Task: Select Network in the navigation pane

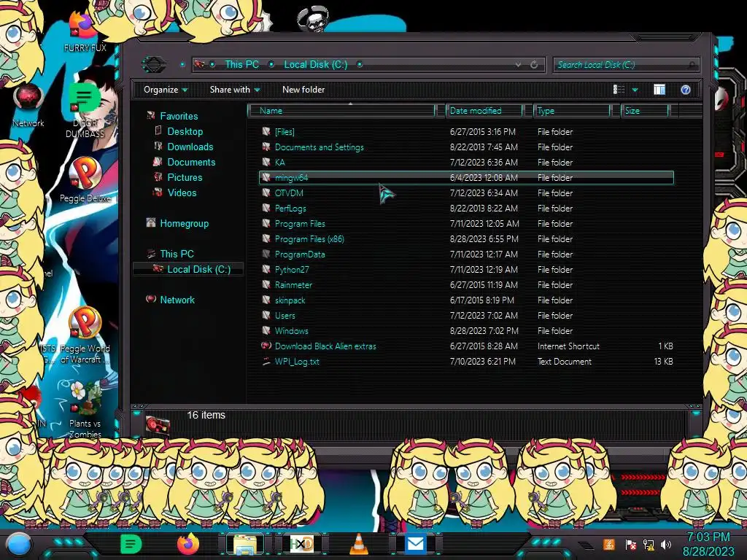Action: coord(177,300)
